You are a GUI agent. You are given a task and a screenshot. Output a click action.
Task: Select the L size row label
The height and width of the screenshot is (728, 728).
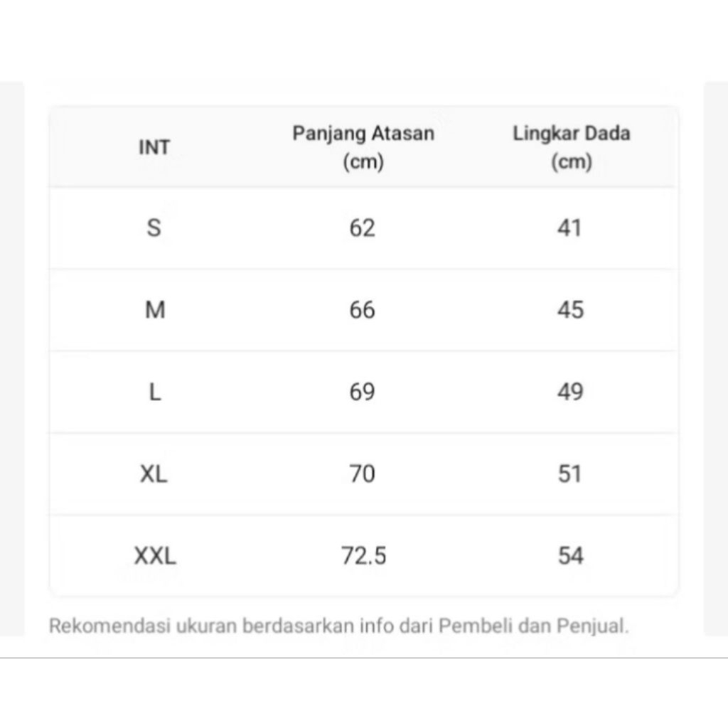(154, 392)
